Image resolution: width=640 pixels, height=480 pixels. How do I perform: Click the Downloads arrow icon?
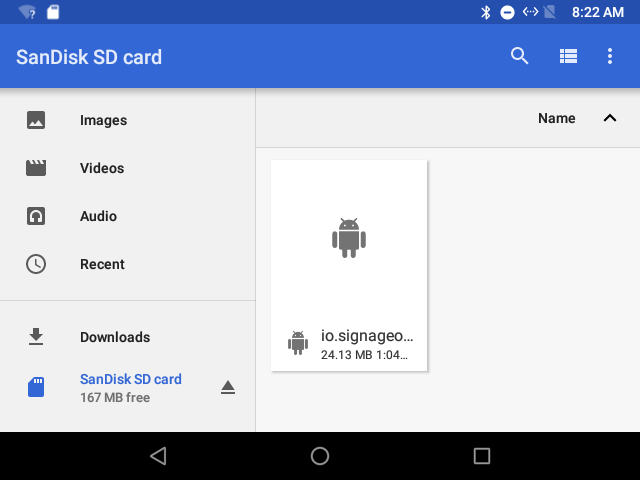(x=36, y=337)
